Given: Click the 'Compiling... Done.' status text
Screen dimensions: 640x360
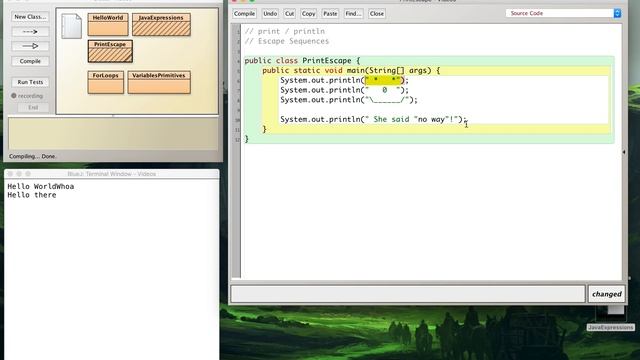Looking at the screenshot, I should tap(33, 156).
